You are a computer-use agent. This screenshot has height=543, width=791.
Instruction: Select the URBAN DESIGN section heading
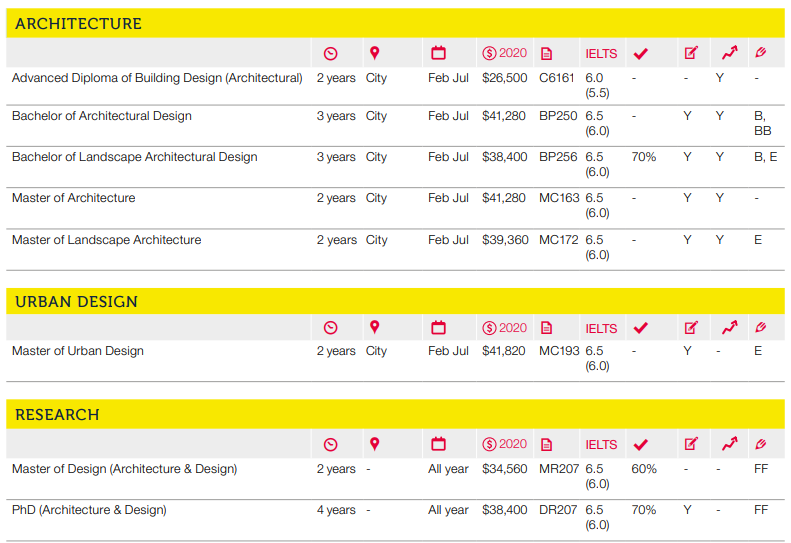tap(76, 302)
